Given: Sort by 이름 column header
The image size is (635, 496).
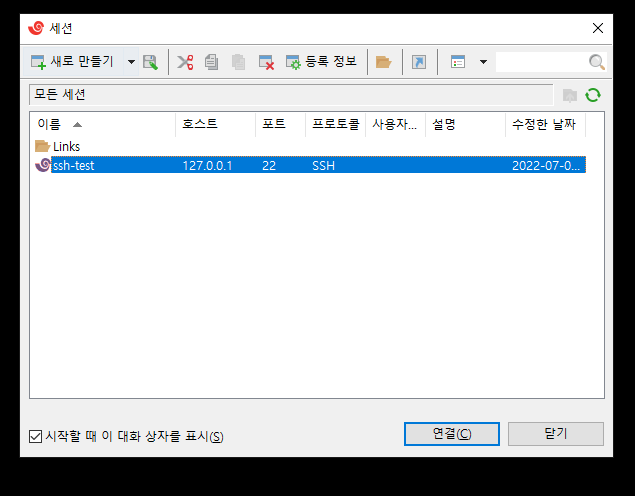Looking at the screenshot, I should pos(102,124).
